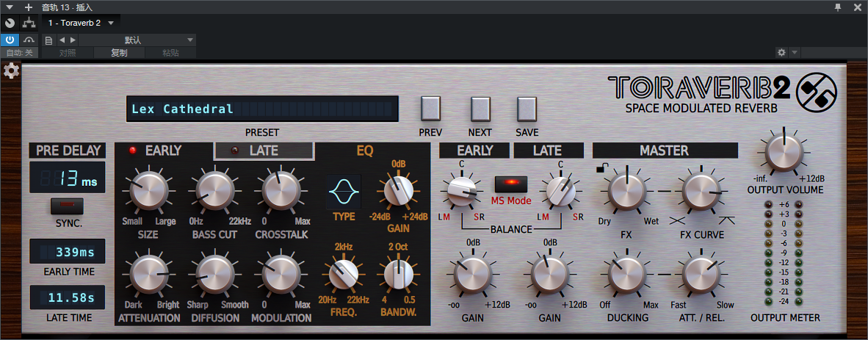Image resolution: width=868 pixels, height=340 pixels.
Task: Click the OUTPUT VOLUME knob
Action: point(784,153)
